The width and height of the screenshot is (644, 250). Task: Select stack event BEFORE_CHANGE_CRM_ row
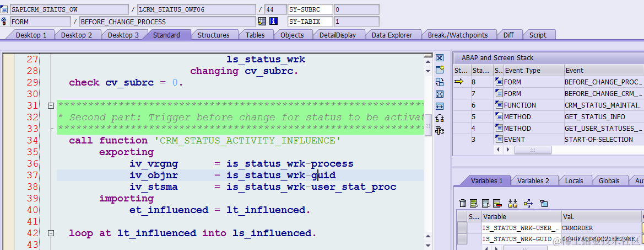pos(603,93)
